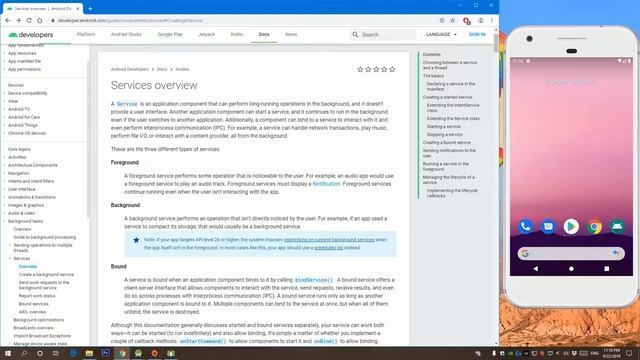Expand the Activities sidebar item

tap(5, 157)
